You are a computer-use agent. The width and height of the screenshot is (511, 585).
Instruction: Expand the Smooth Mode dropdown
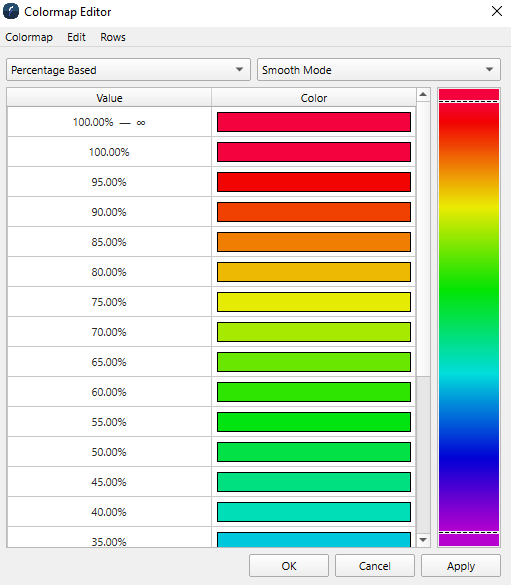379,70
